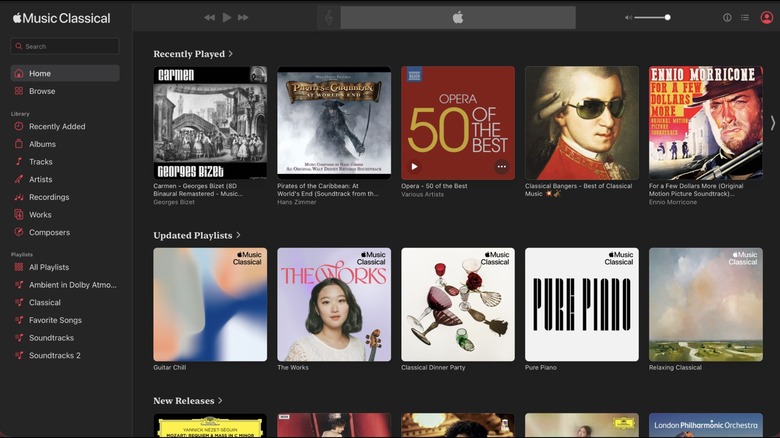Viewport: 780px width, 438px height.
Task: Click the Favorite Songs playlist icon
Action: [x=19, y=320]
